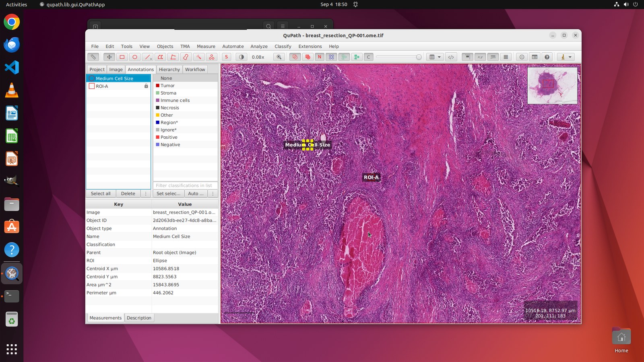The height and width of the screenshot is (362, 644).
Task: Select the Rectangle annotation tool
Action: (x=122, y=57)
